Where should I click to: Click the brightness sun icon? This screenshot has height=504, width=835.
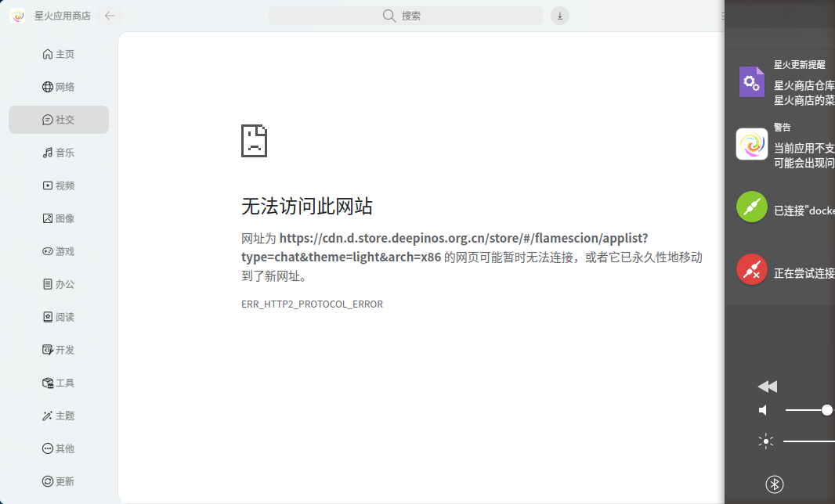point(766,441)
